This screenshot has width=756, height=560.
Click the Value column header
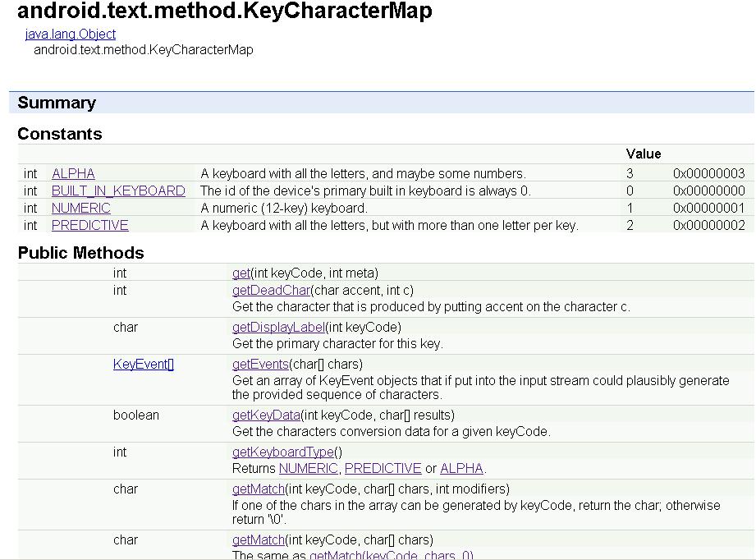point(644,154)
